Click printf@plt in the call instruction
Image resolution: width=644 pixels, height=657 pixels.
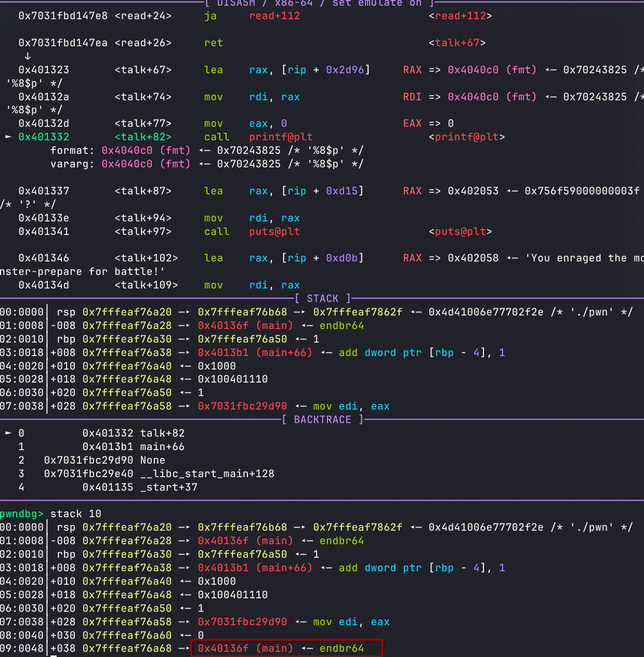[x=281, y=137]
